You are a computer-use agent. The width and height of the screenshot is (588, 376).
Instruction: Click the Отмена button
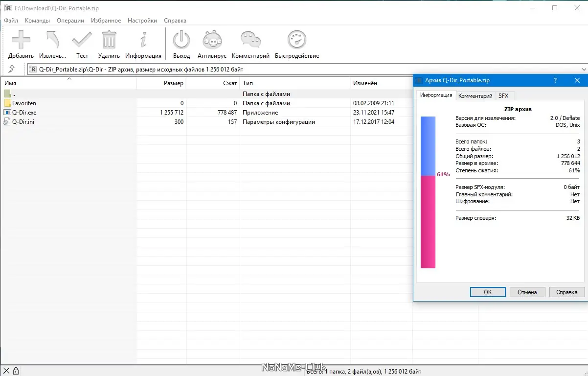527,292
